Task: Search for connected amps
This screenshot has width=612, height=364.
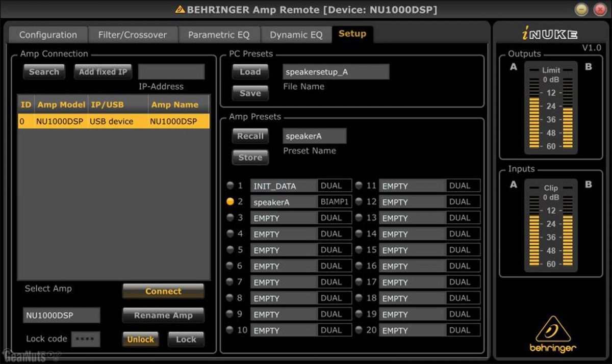Action: [x=44, y=72]
